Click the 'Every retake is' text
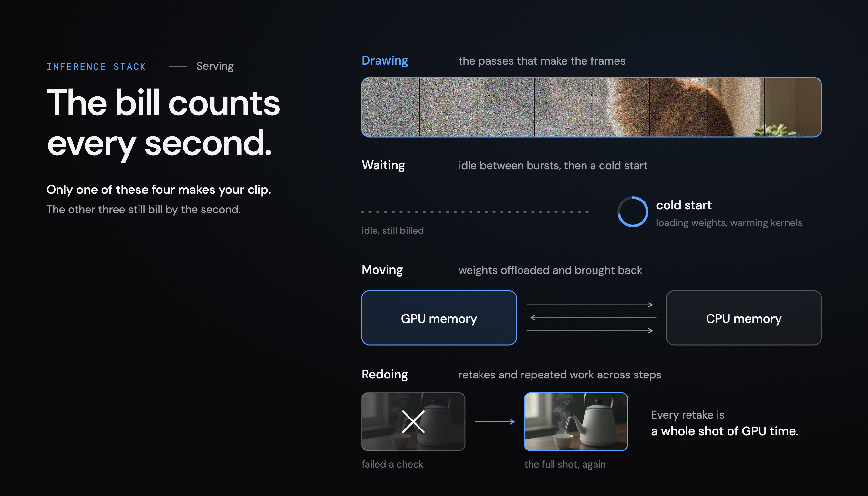Viewport: 868px width, 496px height. pos(687,415)
